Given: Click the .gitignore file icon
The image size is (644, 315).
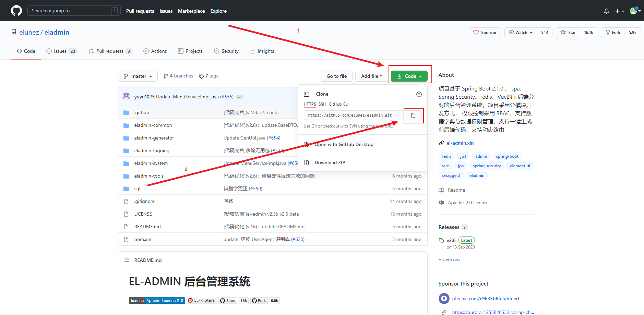Looking at the screenshot, I should click(126, 201).
